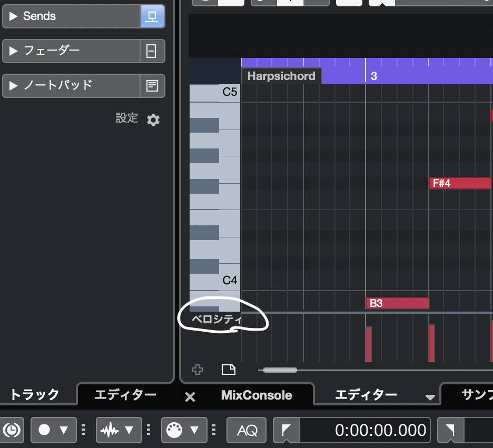
Task: Toggle the AQ auto quantize button
Action: 246,431
